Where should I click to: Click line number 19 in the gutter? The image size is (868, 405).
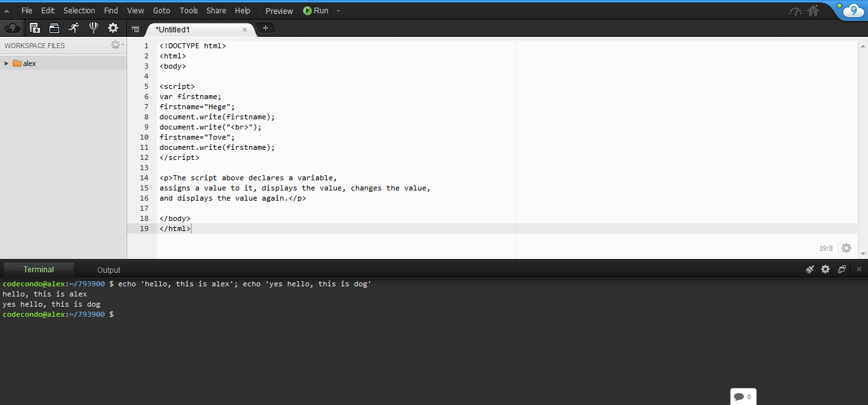[144, 229]
